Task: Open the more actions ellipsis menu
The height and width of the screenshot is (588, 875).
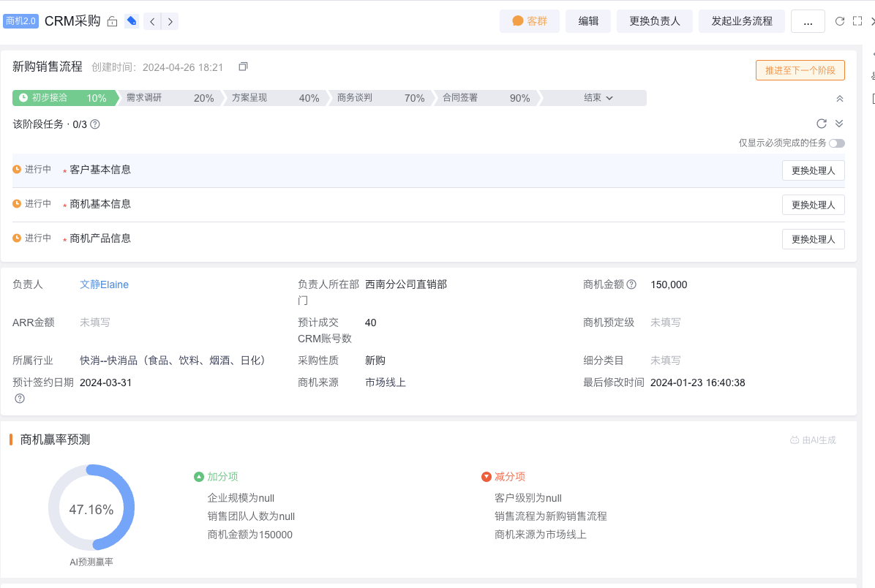Action: pos(808,21)
